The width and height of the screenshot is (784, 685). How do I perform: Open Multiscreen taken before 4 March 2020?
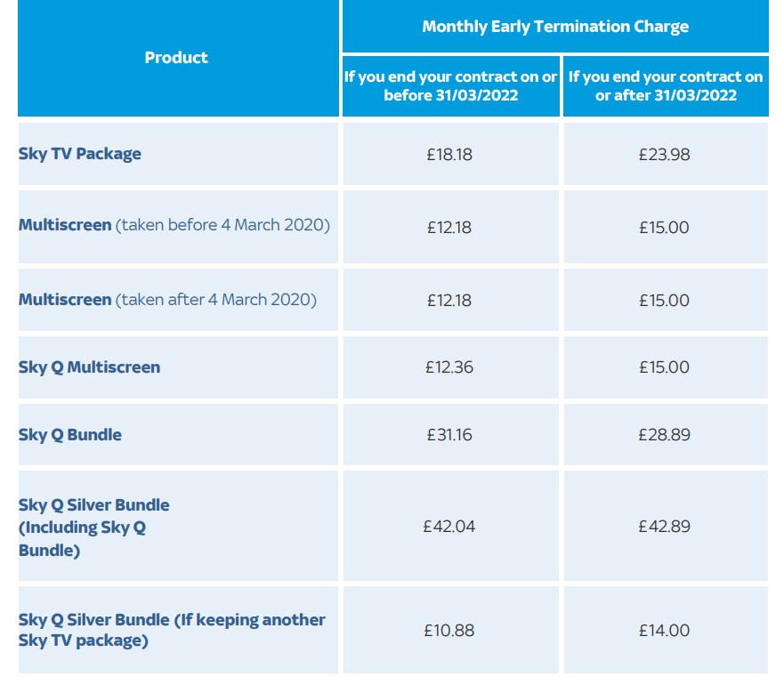tap(174, 225)
